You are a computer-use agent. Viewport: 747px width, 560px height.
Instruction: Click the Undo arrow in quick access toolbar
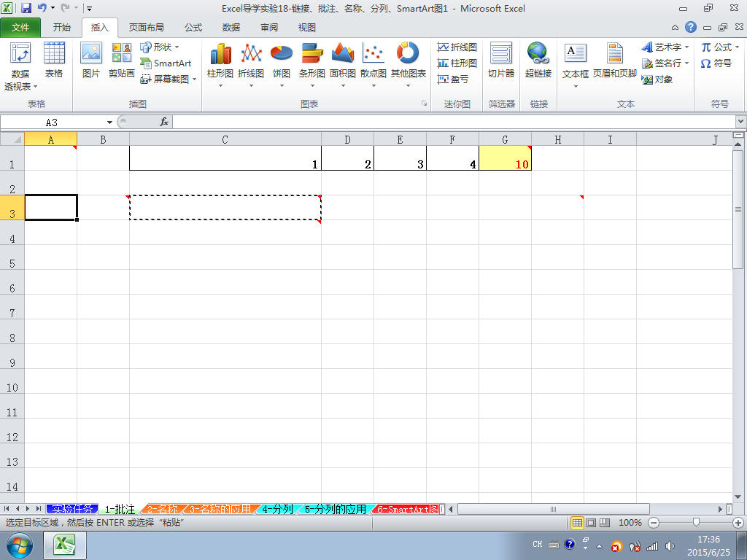click(42, 8)
